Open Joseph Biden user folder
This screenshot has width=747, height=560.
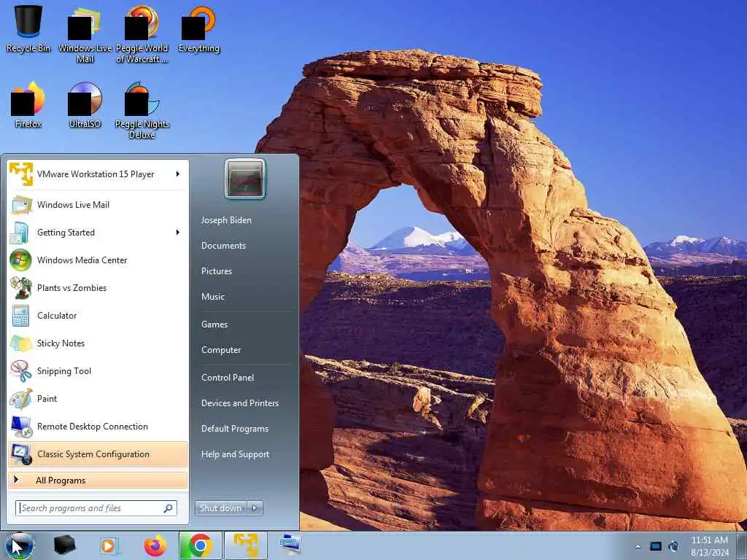[226, 220]
